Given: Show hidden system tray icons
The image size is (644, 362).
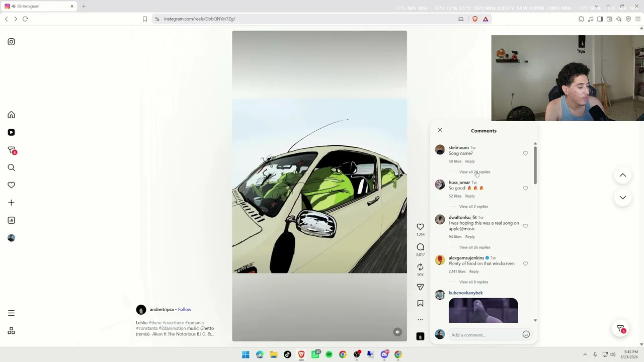Looking at the screenshot, I should coord(585,354).
